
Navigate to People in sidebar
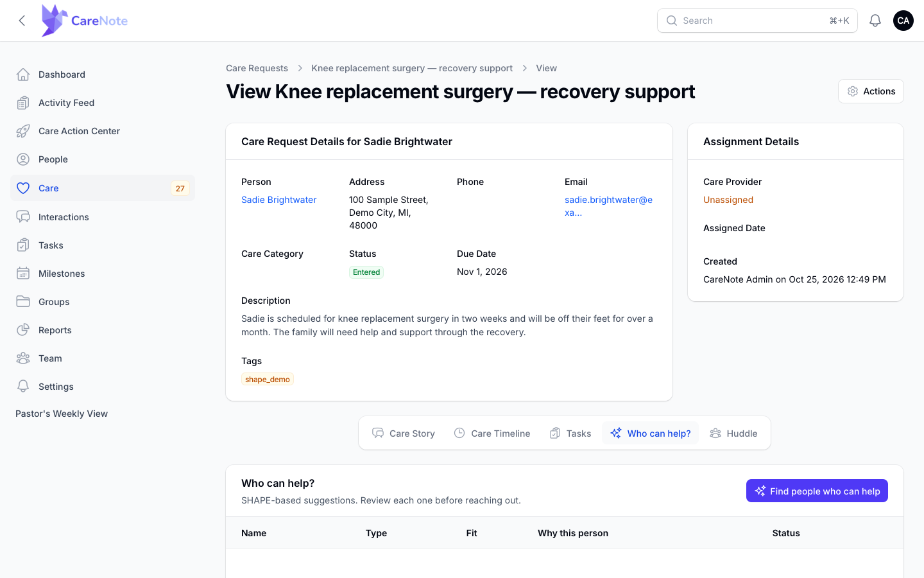pos(103,159)
